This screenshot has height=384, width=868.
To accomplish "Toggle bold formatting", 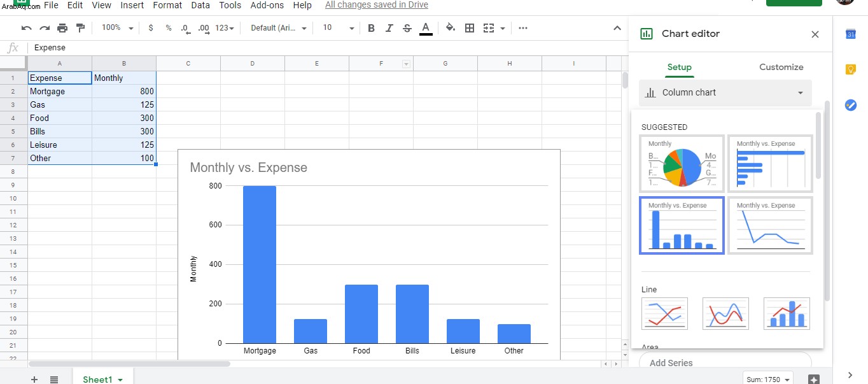I will (371, 28).
